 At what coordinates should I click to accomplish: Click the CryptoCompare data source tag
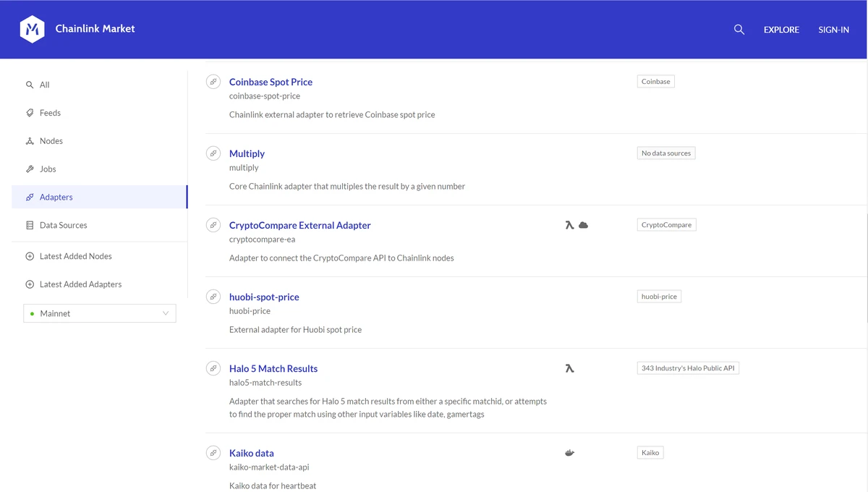tap(666, 225)
